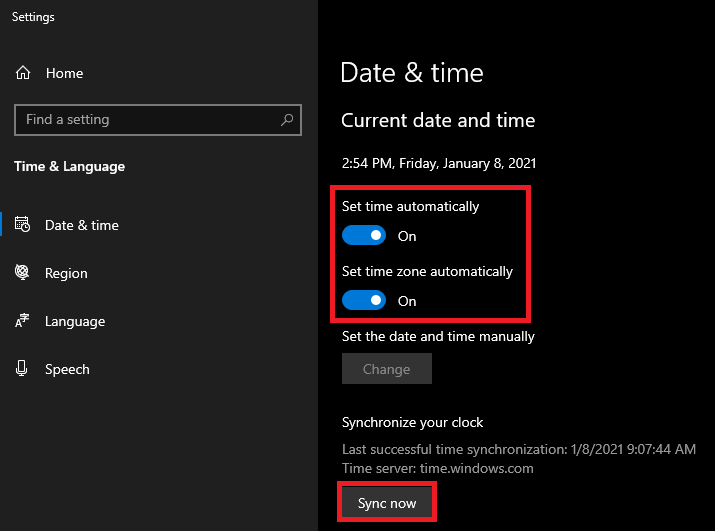Click the Settings window title
Image resolution: width=715 pixels, height=531 pixels.
tap(33, 17)
